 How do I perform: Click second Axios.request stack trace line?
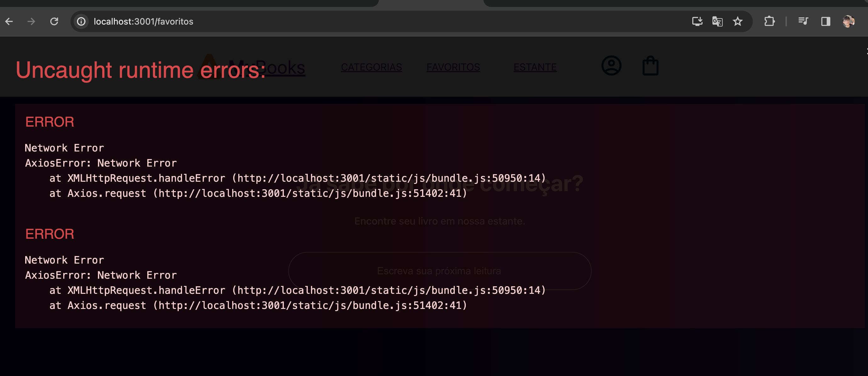258,305
